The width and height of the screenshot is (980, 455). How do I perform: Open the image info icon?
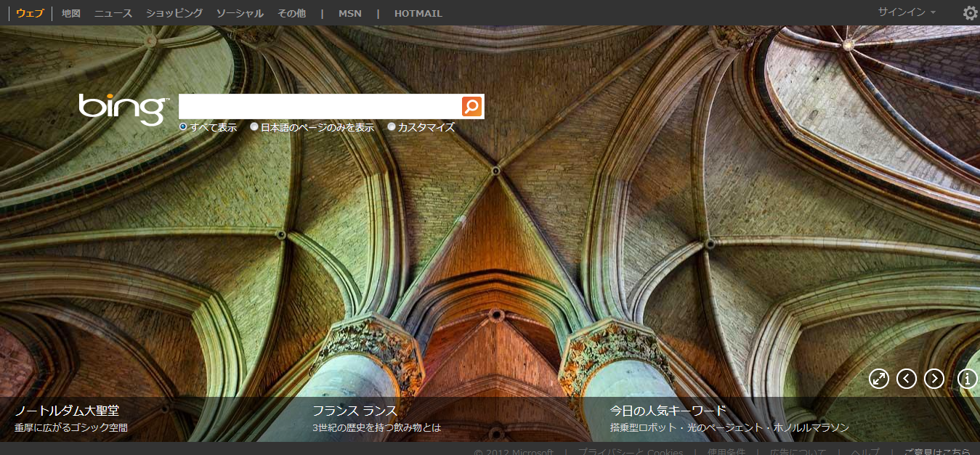point(968,378)
